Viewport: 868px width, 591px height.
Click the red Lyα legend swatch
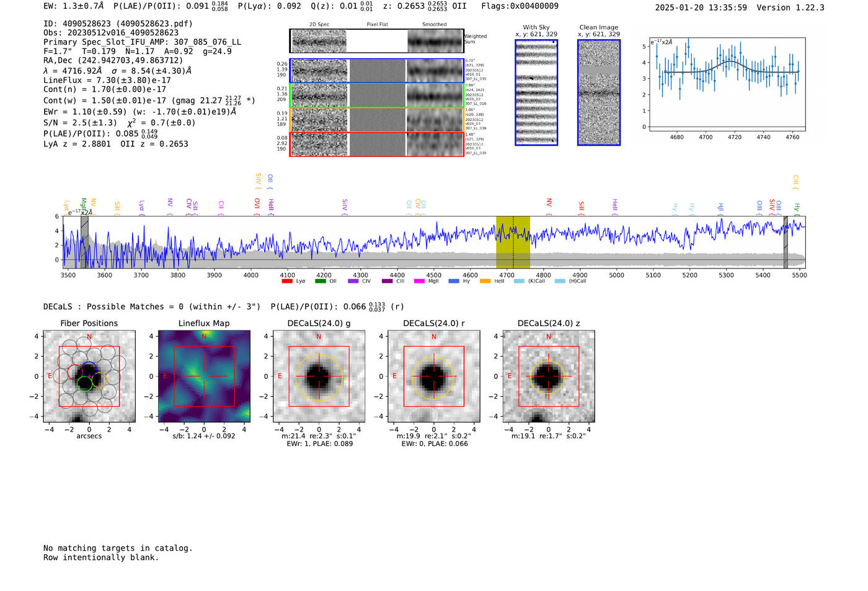pyautogui.click(x=287, y=281)
